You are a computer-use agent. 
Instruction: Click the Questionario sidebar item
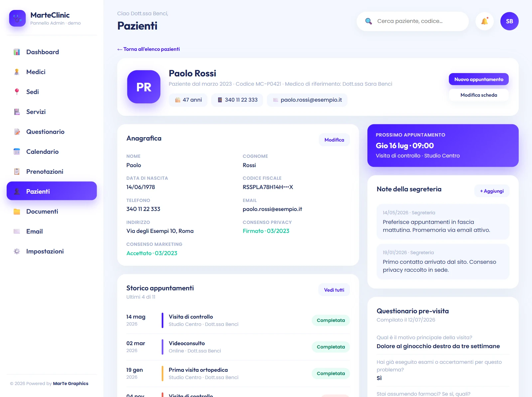(52, 132)
